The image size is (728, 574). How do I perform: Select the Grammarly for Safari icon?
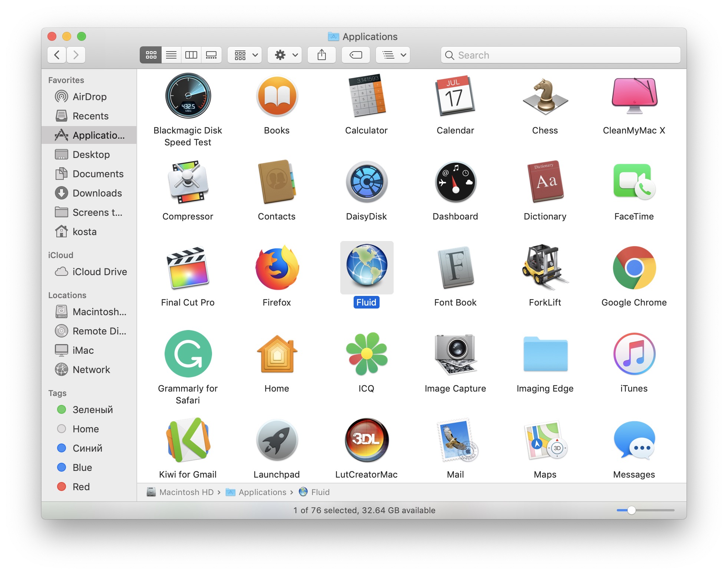point(188,354)
